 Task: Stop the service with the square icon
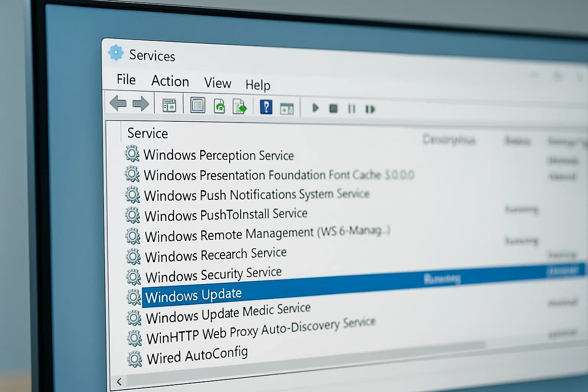[x=334, y=108]
